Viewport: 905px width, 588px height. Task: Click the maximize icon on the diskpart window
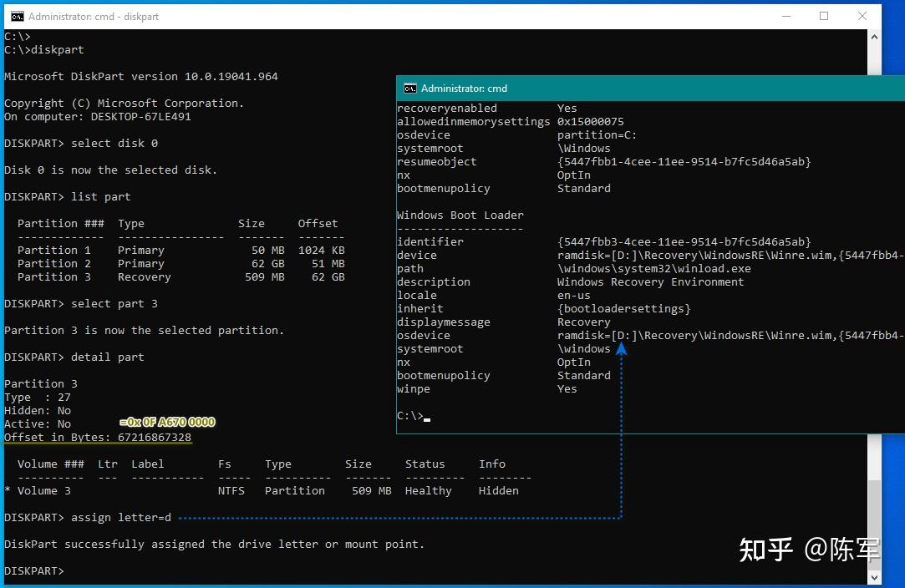coord(823,16)
